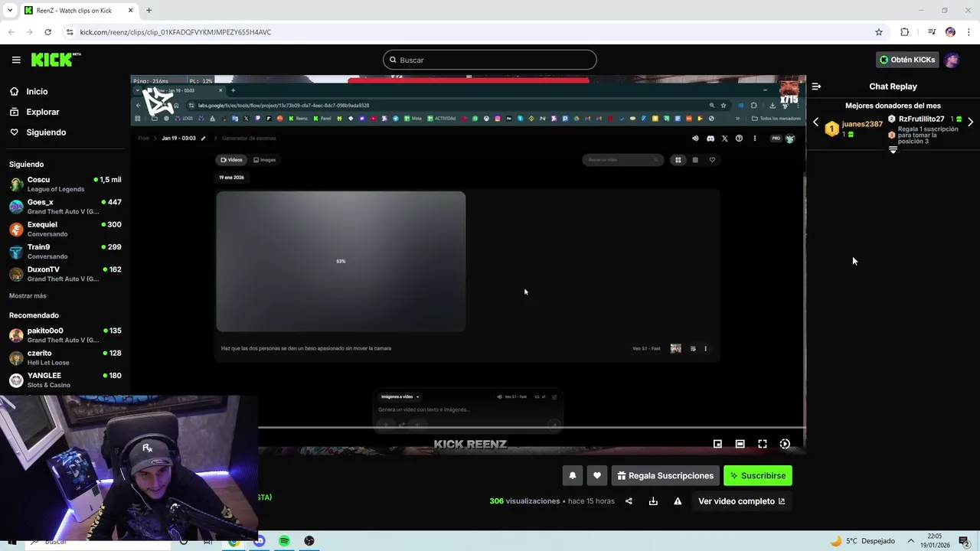Open OBS Studio from taskbar
Viewport: 980px width, 551px height.
[x=309, y=541]
